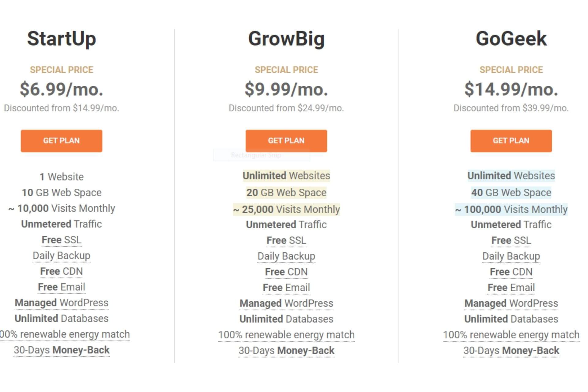Open Daily Backup tooltip in GrowBig plan
This screenshot has width=588, height=392.
tap(286, 256)
